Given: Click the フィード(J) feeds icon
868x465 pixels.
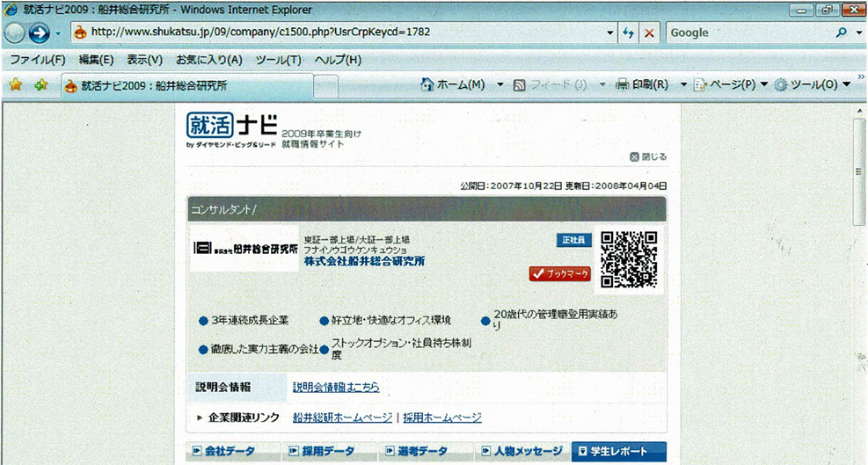Looking at the screenshot, I should [519, 85].
